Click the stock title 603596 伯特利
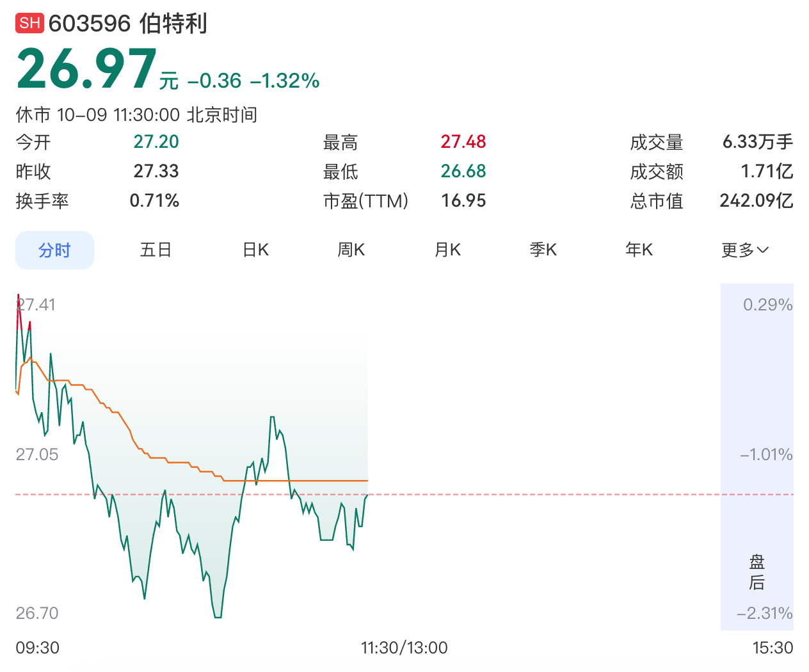809x672 pixels. tap(128, 24)
